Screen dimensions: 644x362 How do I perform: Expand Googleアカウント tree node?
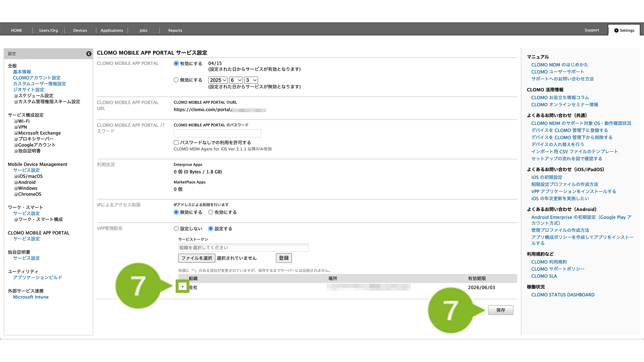pos(16,145)
